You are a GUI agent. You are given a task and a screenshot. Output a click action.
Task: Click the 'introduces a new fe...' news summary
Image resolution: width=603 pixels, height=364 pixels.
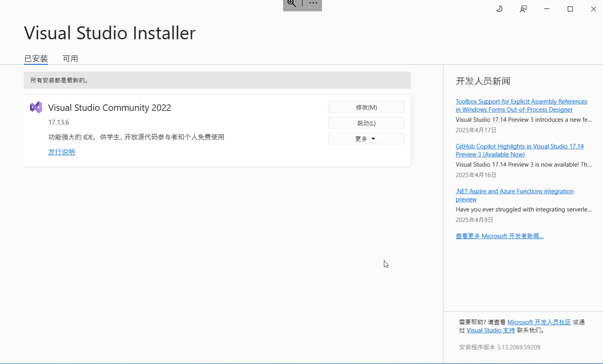coord(524,120)
